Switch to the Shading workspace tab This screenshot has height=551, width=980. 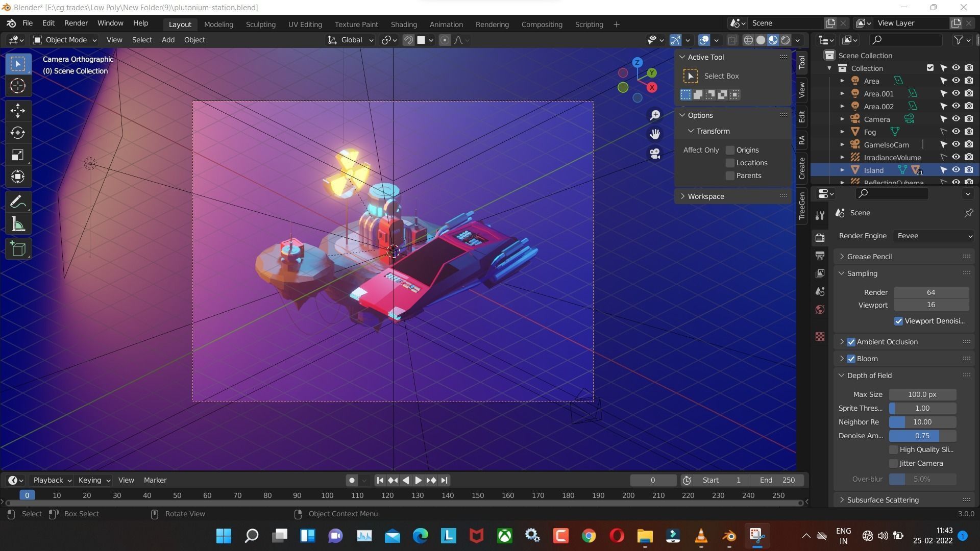403,24
